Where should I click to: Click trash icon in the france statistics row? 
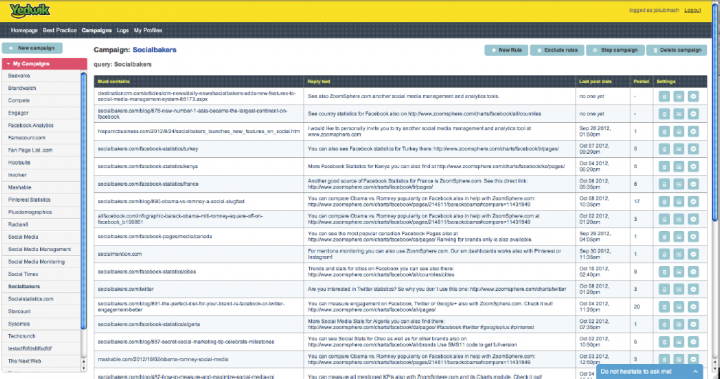[x=664, y=184]
